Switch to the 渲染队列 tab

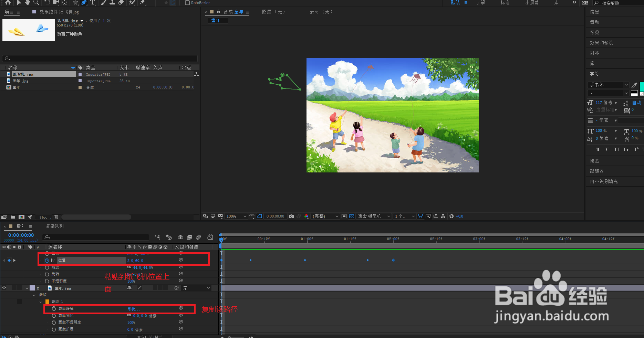tap(54, 226)
